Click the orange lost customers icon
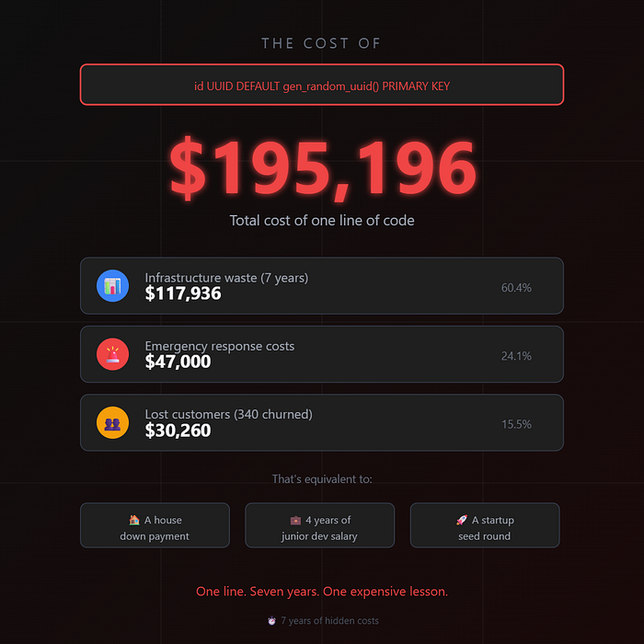 [x=112, y=422]
